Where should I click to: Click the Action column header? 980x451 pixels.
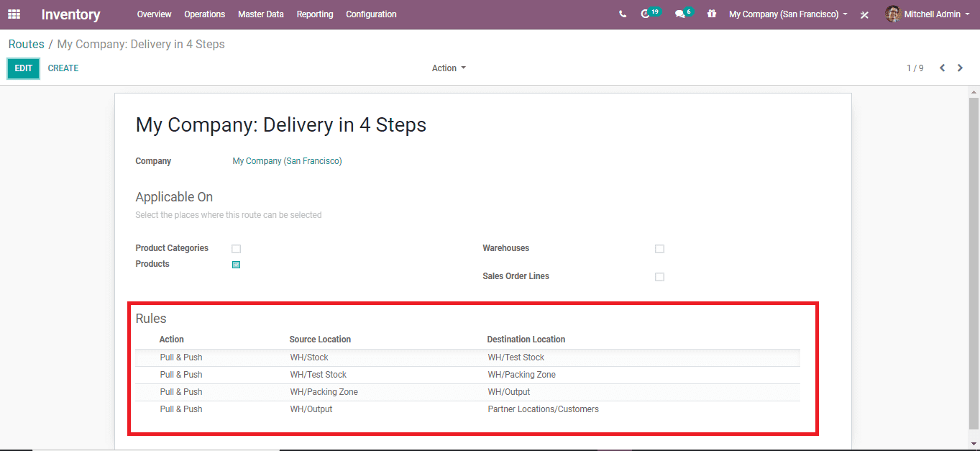click(x=172, y=340)
